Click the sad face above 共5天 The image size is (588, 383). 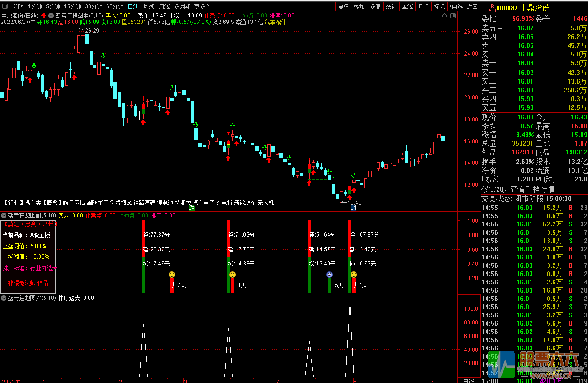click(x=329, y=275)
